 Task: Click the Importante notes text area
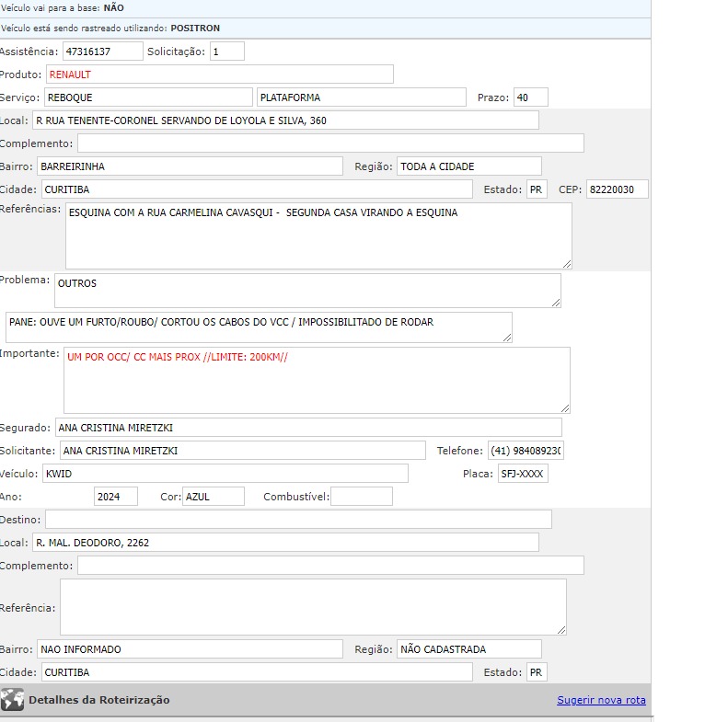(316, 380)
